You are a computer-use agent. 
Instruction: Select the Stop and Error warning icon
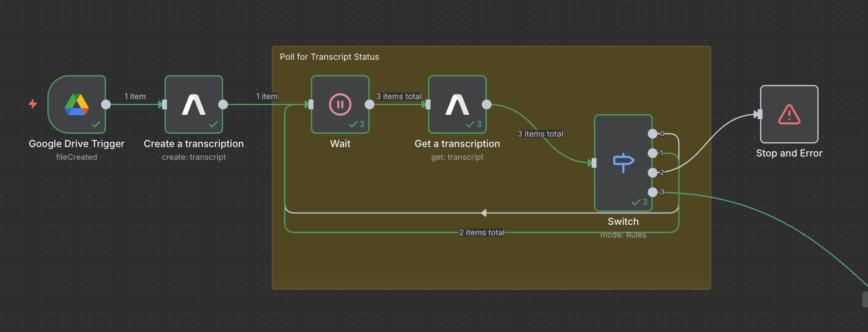point(789,114)
